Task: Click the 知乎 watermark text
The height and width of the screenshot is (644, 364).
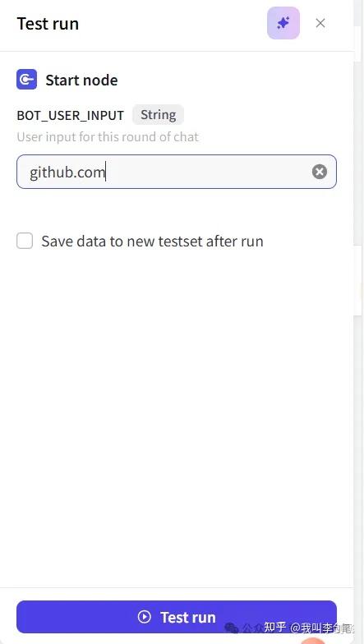Action: (274, 628)
